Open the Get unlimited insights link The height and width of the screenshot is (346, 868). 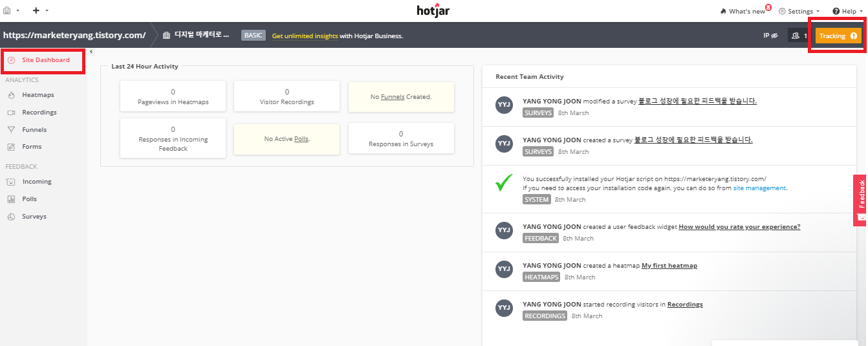[305, 36]
